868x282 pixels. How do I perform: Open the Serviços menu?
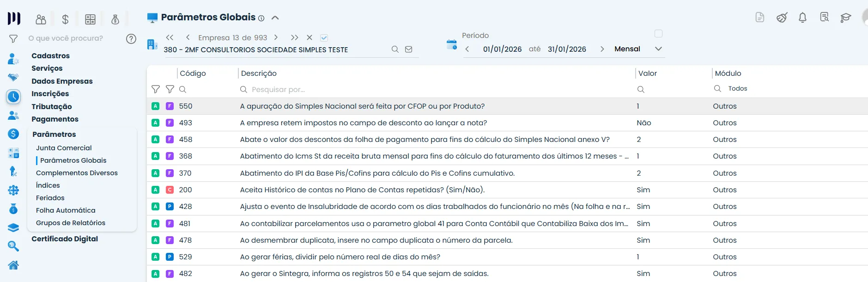point(47,68)
